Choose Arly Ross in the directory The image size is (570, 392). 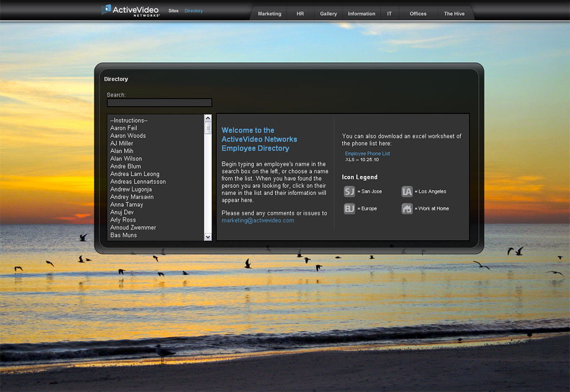pyautogui.click(x=155, y=220)
